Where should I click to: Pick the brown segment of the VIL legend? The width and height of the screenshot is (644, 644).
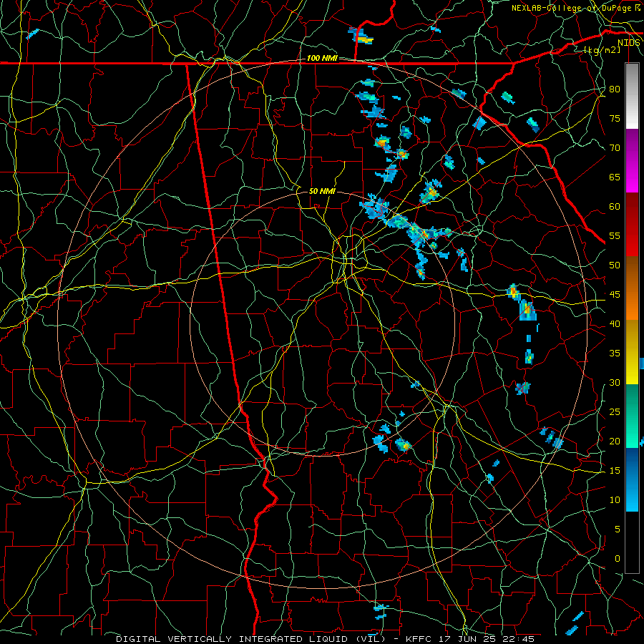632,273
